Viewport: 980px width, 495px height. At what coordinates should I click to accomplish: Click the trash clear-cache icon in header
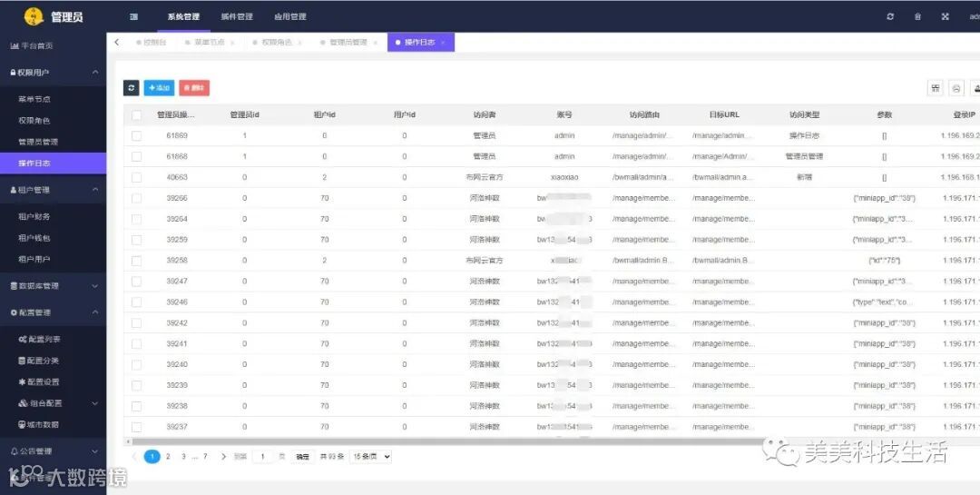[917, 17]
